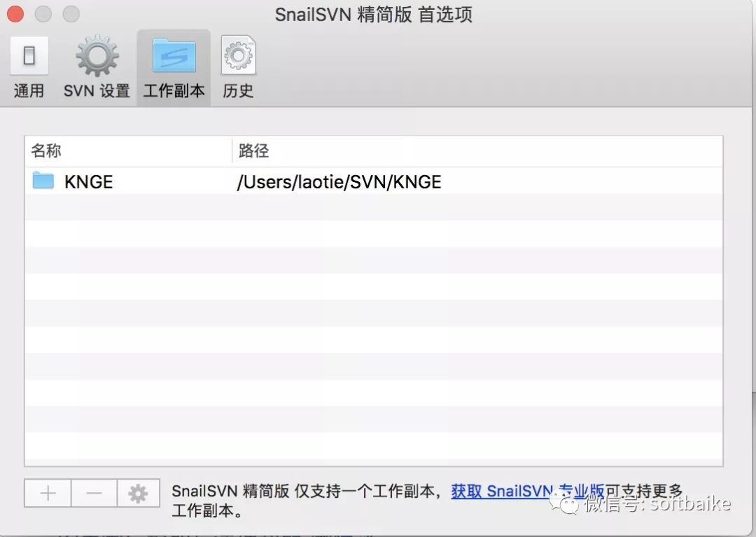This screenshot has height=537, width=756.
Task: Click the minus button to remove working copy
Action: (x=94, y=493)
